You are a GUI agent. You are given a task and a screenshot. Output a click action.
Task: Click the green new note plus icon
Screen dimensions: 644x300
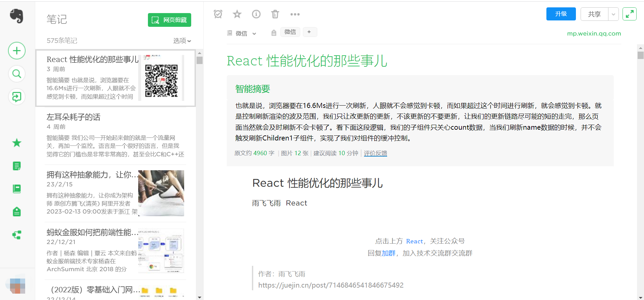(x=17, y=51)
